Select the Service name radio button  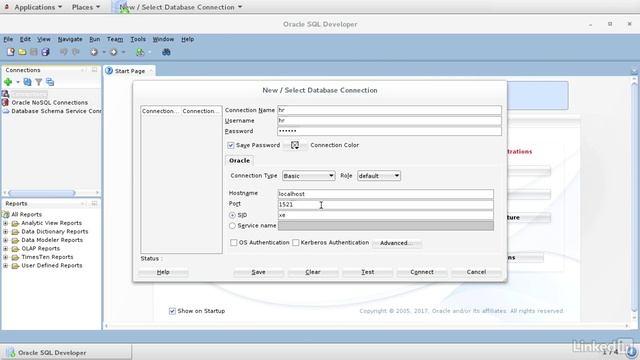click(232, 226)
